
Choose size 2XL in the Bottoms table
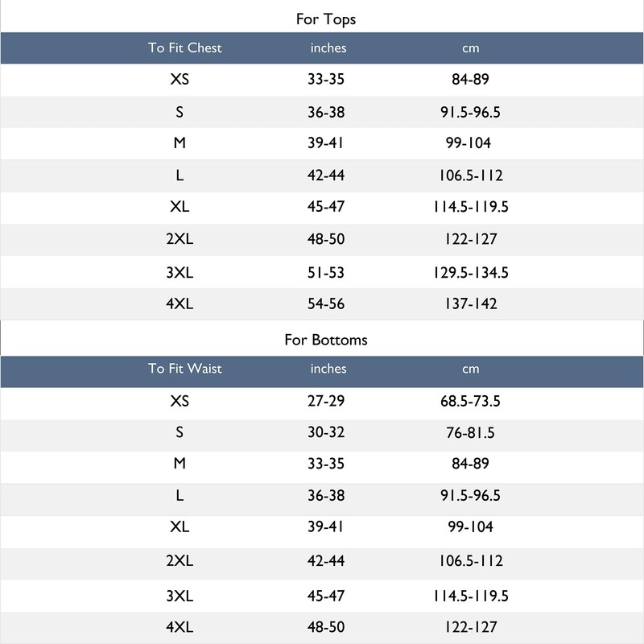(180, 560)
